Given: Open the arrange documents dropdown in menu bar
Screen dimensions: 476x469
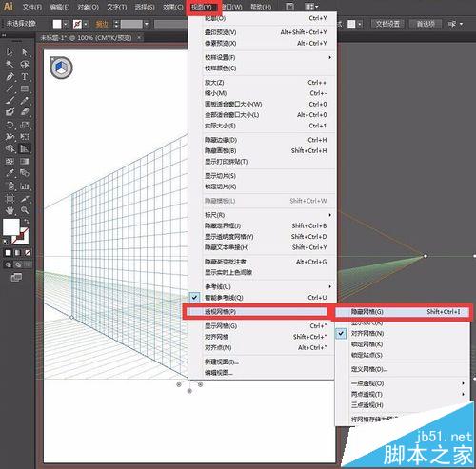Looking at the screenshot, I should point(311,7).
